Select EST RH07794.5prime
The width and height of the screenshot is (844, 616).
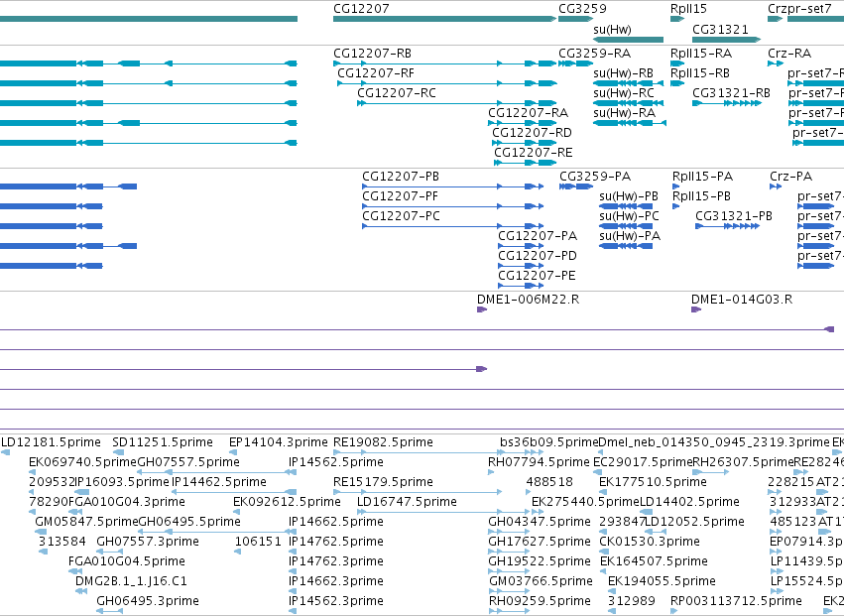tap(539, 462)
